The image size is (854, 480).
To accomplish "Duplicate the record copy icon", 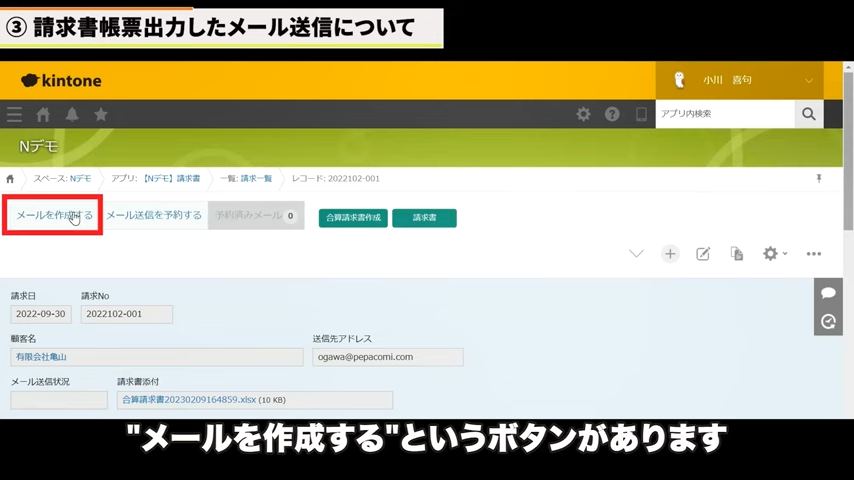I will [x=736, y=253].
